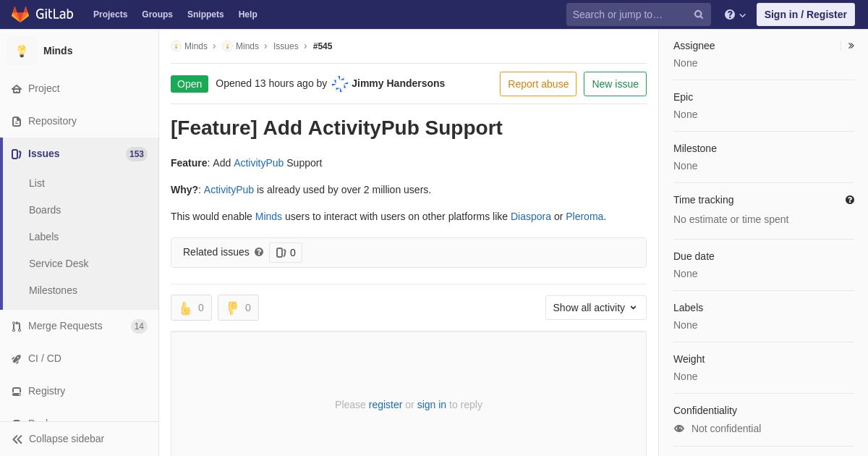Click the Collapse sidebar chevrons icon
868x456 pixels.
point(17,439)
